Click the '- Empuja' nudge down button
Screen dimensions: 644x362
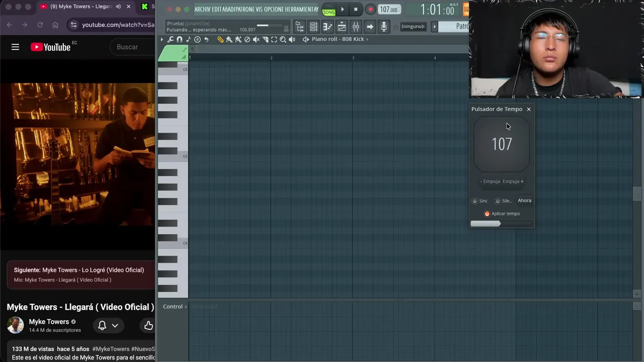point(490,182)
